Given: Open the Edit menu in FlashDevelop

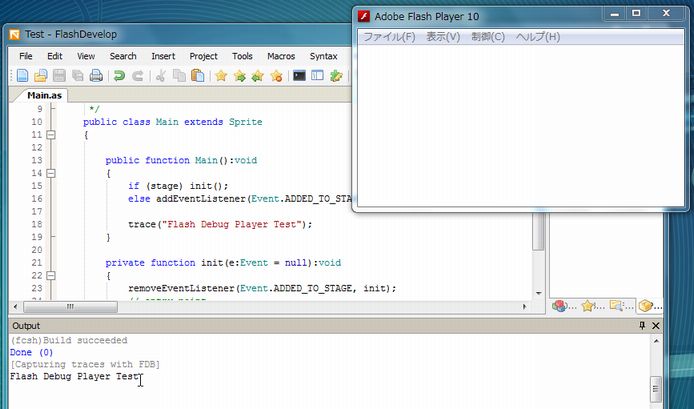Looking at the screenshot, I should click(x=55, y=56).
